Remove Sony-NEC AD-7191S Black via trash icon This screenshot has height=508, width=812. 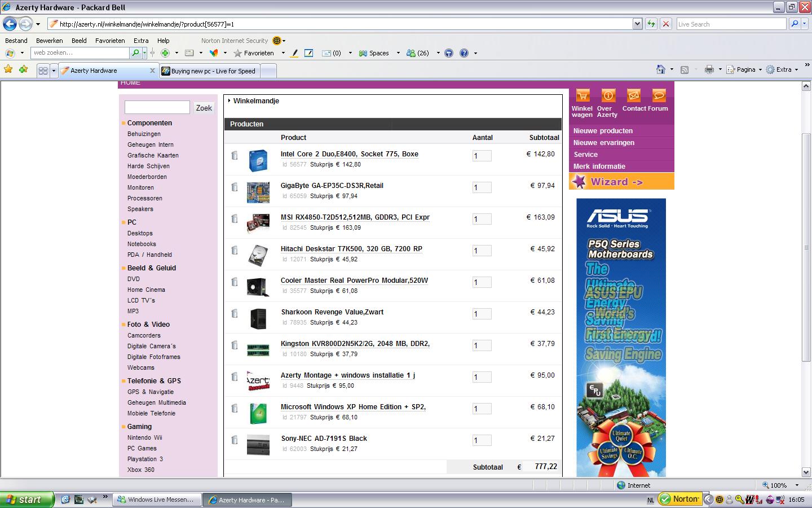(x=235, y=440)
